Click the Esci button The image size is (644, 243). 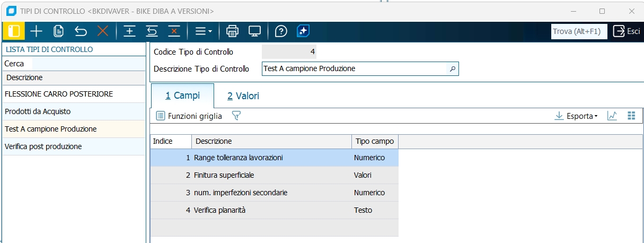(627, 31)
